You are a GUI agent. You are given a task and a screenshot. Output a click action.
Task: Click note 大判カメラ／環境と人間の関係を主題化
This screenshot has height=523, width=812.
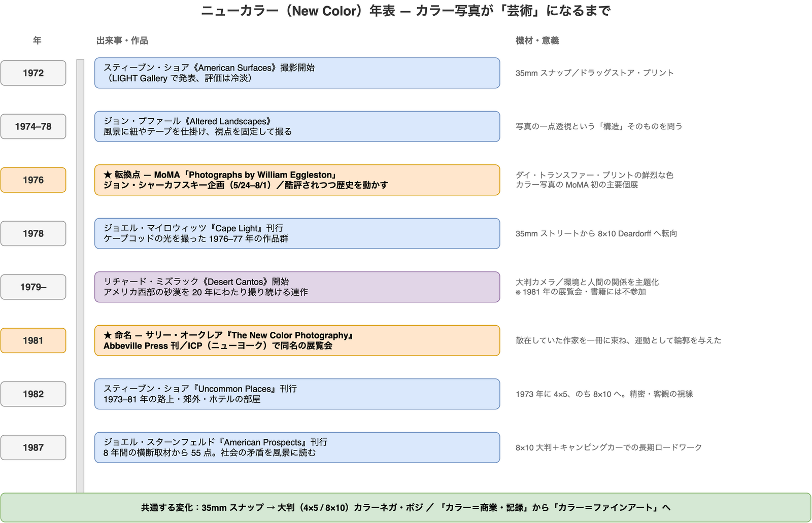[x=587, y=282]
